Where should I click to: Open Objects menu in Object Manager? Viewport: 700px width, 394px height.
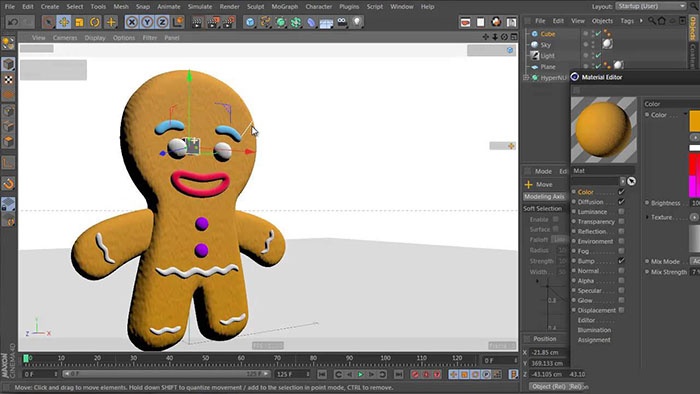tap(602, 21)
